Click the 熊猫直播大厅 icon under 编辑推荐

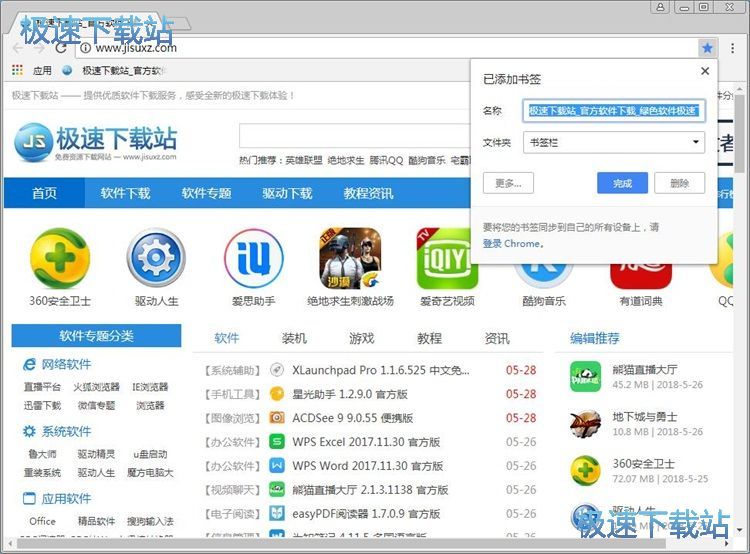pyautogui.click(x=585, y=377)
